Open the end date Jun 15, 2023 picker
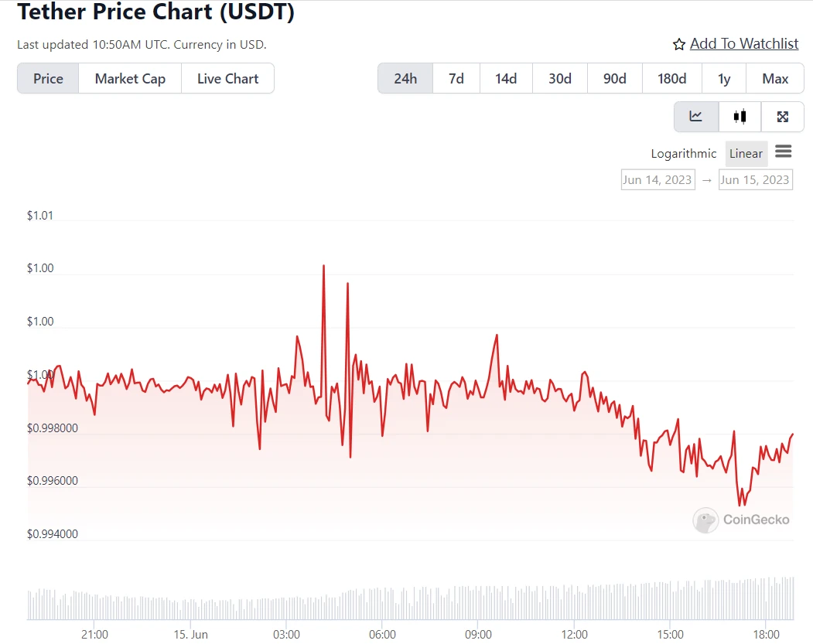 coord(754,180)
